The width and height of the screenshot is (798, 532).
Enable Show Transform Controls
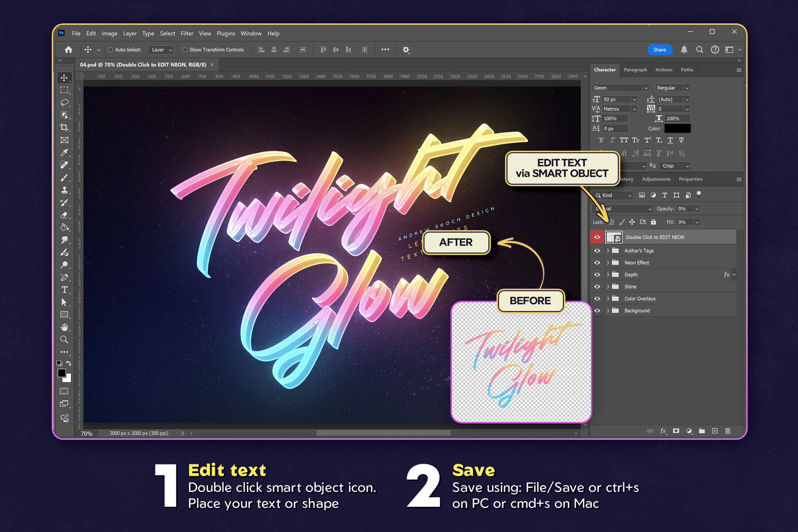click(x=185, y=50)
